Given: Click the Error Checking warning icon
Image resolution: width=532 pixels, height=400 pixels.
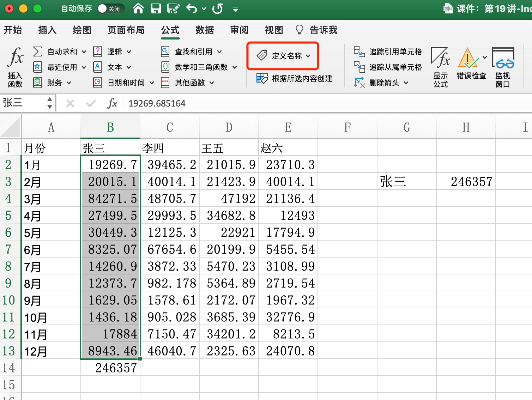Looking at the screenshot, I should point(468,58).
